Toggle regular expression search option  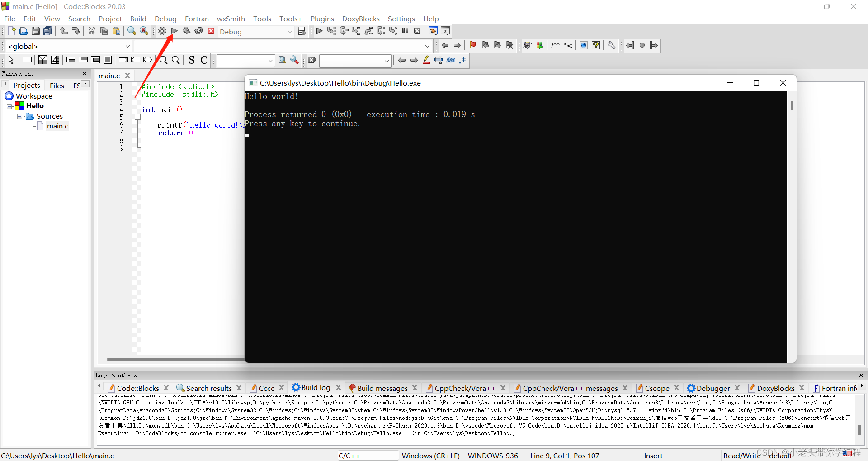click(x=462, y=60)
